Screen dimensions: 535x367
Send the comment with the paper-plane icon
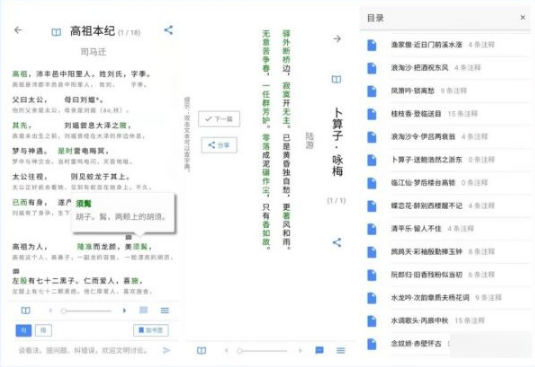pos(167,350)
